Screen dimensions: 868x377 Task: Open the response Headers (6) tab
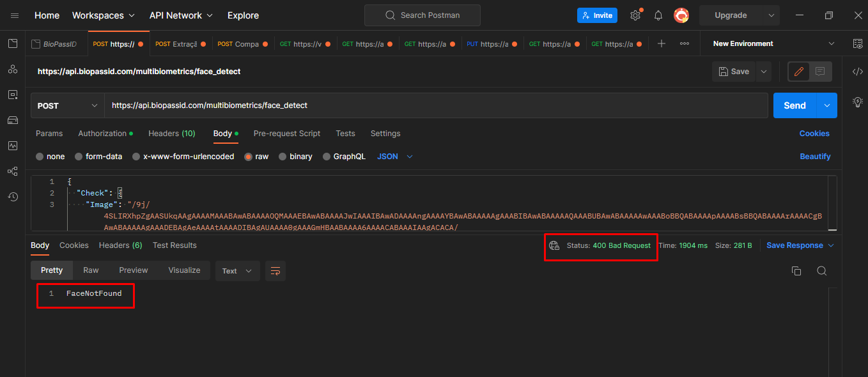(x=120, y=245)
